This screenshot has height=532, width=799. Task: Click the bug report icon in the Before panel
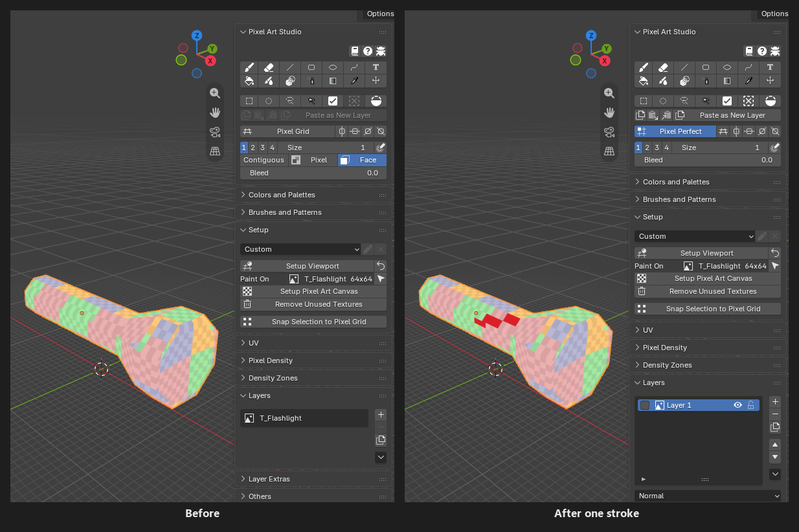pyautogui.click(x=381, y=50)
